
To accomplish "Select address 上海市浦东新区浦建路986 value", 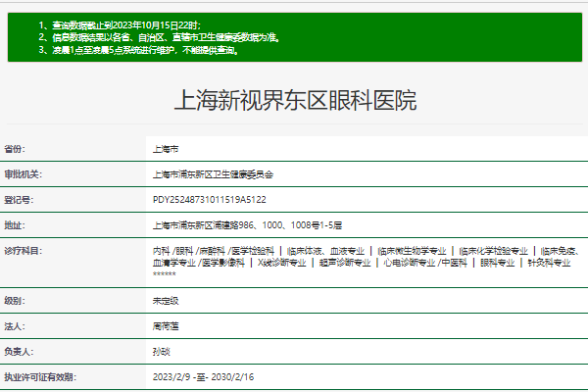I will [248, 225].
